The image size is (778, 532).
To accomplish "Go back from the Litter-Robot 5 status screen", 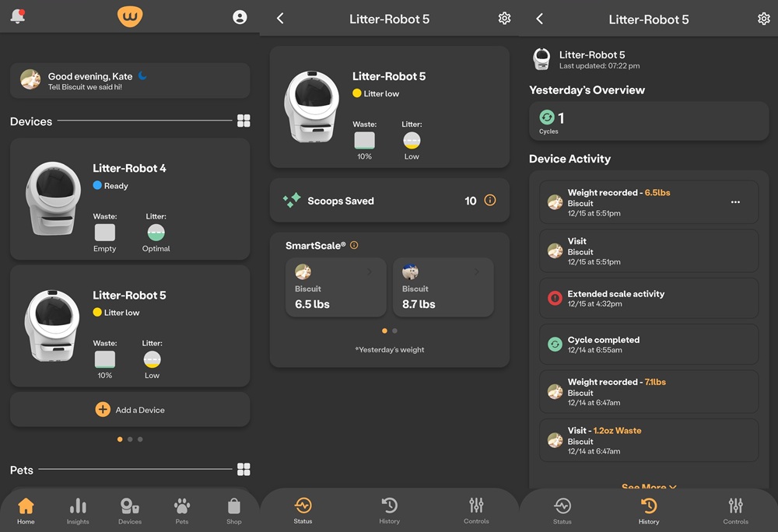I will (x=280, y=19).
